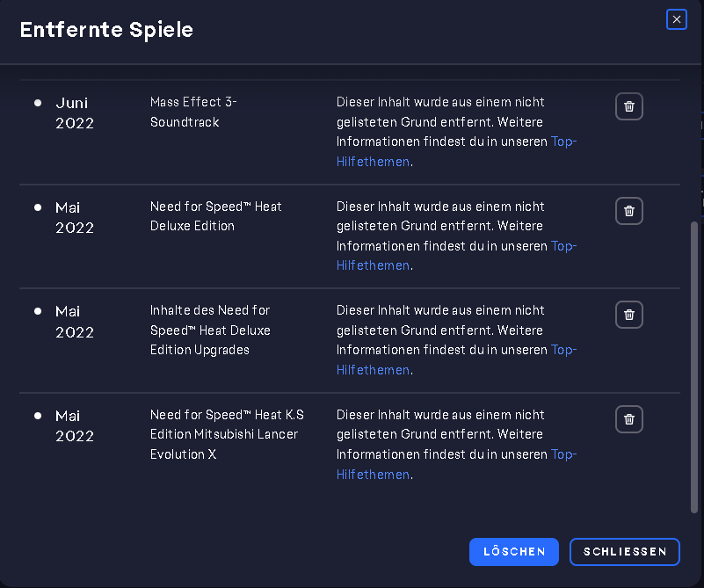704x588 pixels.
Task: Click 'Mai 2022' date beside Mitsubishi Lancer entry
Action: point(75,425)
